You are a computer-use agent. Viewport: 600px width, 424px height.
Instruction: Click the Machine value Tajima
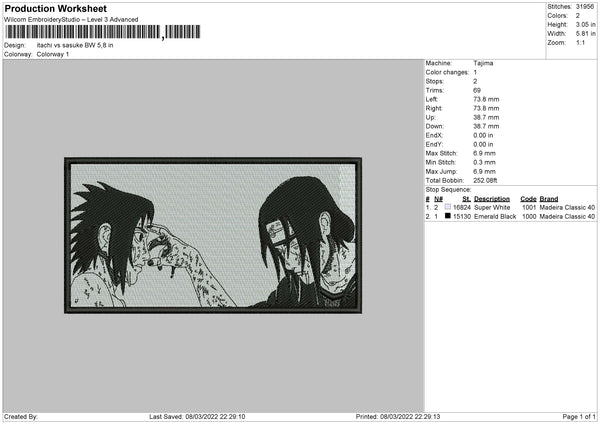(483, 63)
